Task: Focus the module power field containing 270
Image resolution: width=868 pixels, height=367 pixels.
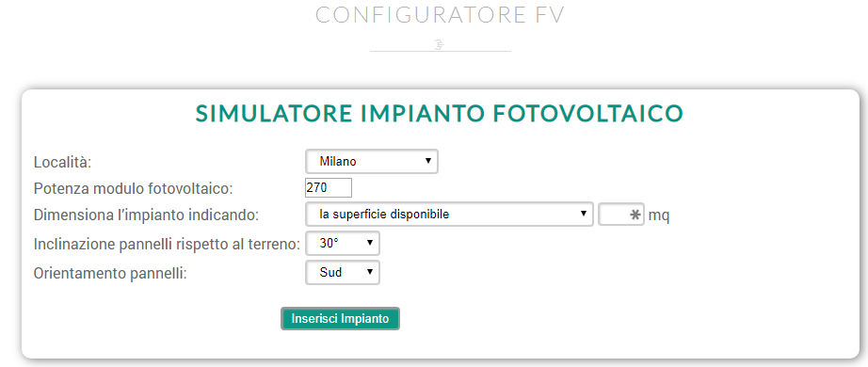Action: click(x=329, y=187)
